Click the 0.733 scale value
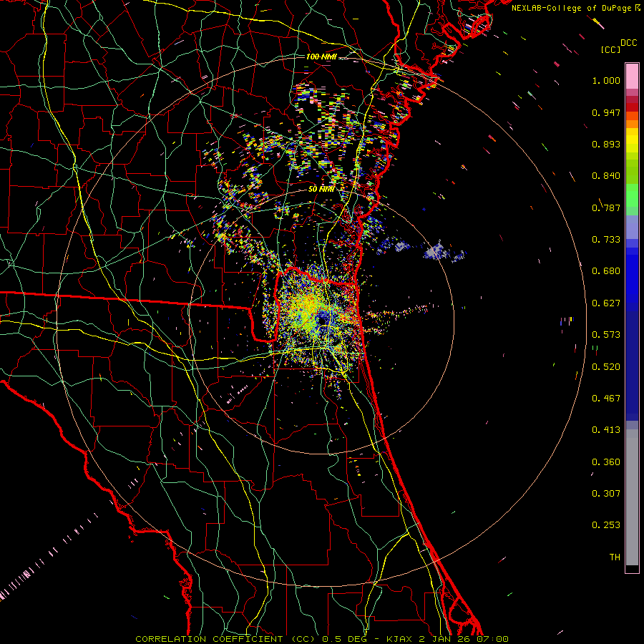Viewport: 644px width, 644px height. tap(606, 240)
